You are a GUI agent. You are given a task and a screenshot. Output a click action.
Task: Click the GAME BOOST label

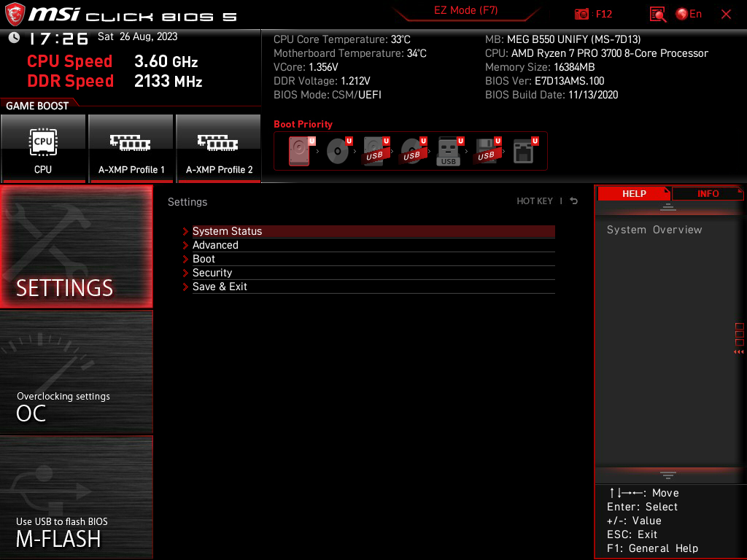pos(37,106)
